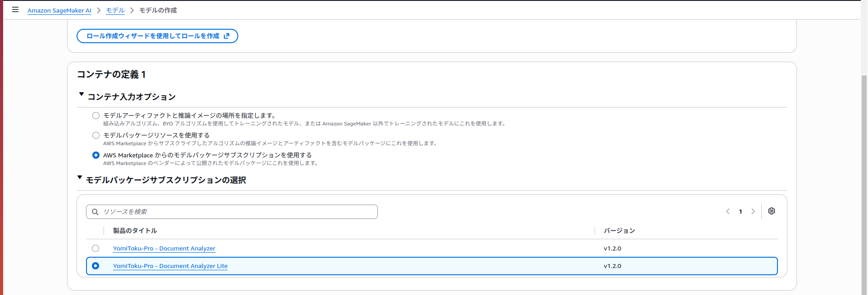
Task: Go to previous page of subscriptions
Action: [x=728, y=211]
